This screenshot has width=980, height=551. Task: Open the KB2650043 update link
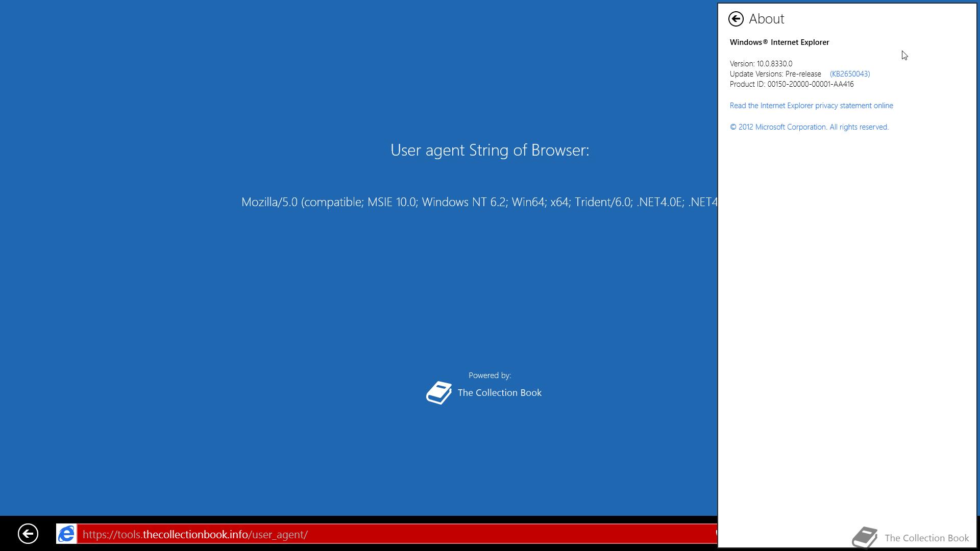click(x=850, y=74)
